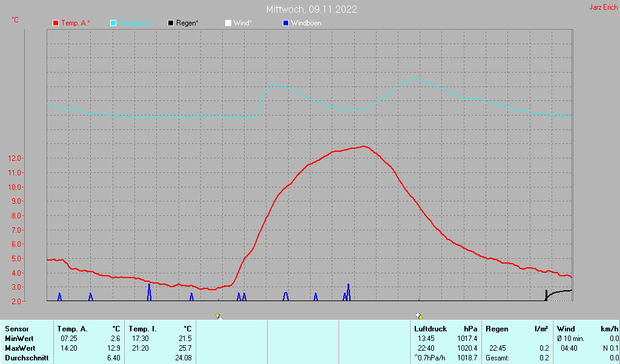Image resolution: width=620 pixels, height=364 pixels.
Task: Click the wind maximum value 'N 0.1'
Action: point(611,349)
